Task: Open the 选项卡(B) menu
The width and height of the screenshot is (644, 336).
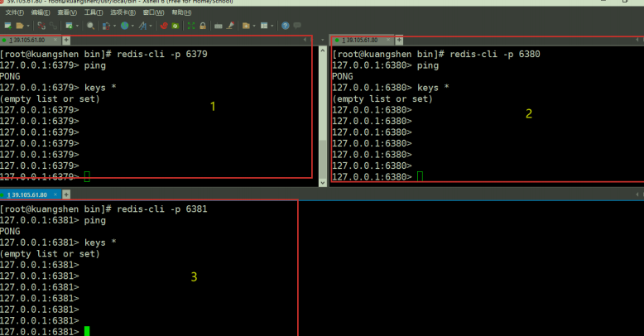Action: 123,12
